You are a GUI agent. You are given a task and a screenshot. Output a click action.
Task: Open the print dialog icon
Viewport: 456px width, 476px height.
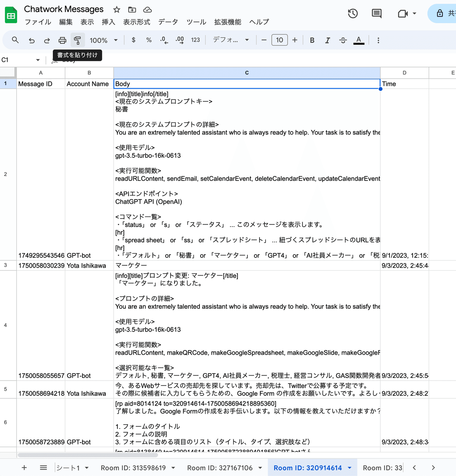coord(62,40)
